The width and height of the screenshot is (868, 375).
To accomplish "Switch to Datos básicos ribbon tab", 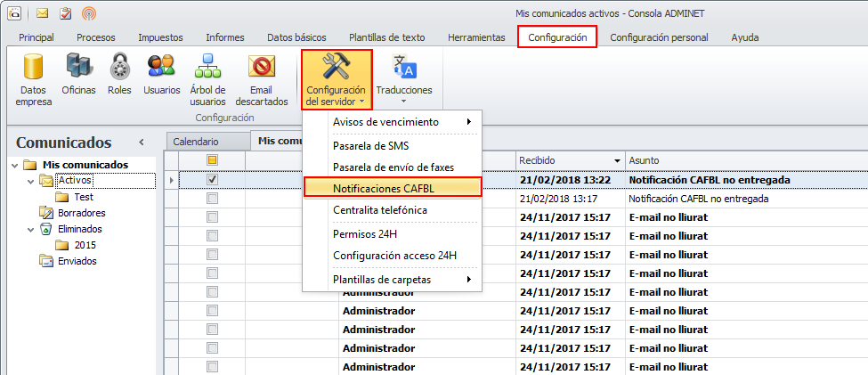I will (296, 37).
